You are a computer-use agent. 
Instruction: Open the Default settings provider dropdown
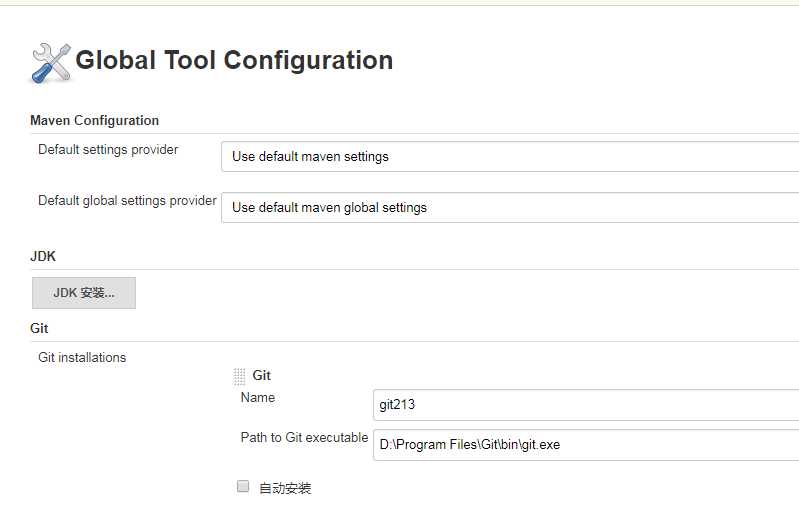[x=510, y=156]
